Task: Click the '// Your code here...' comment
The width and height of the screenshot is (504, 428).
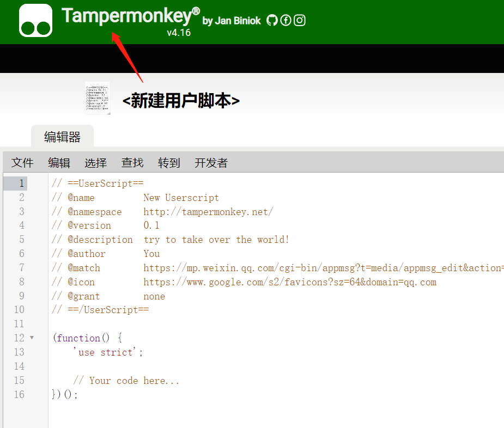Action: pos(126,381)
